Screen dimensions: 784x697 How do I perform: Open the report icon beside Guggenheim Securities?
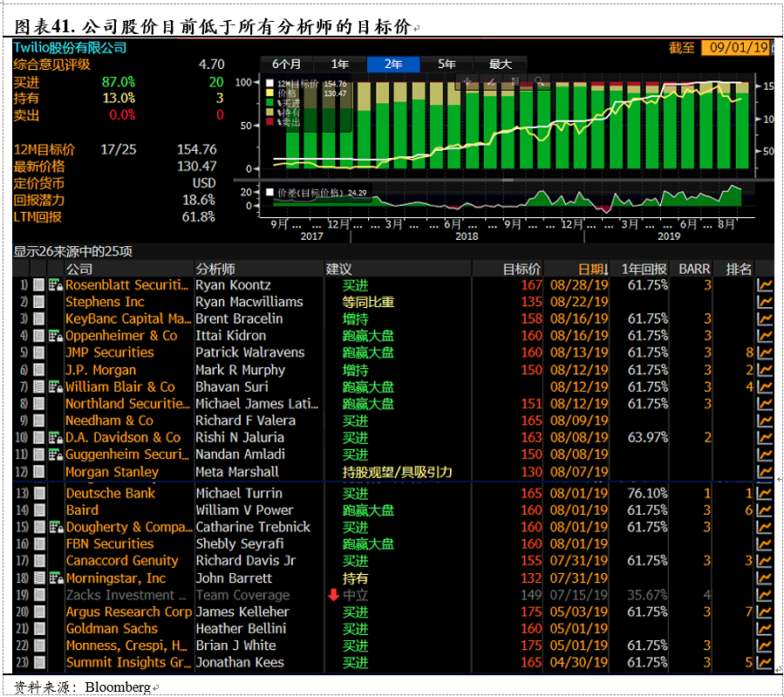pyautogui.click(x=56, y=454)
